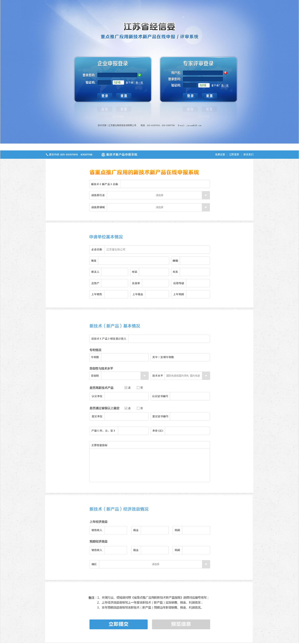Click 重置 button in 企业申报登录 panel

click(124, 96)
